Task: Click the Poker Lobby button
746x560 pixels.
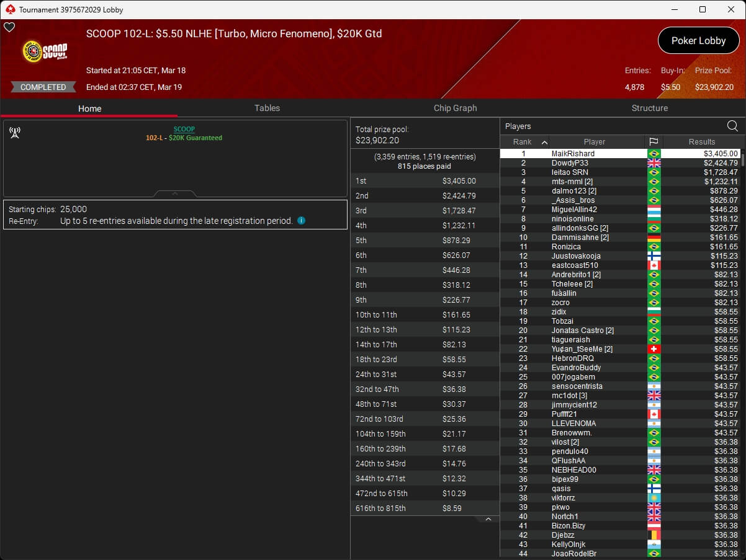Action: pyautogui.click(x=698, y=41)
